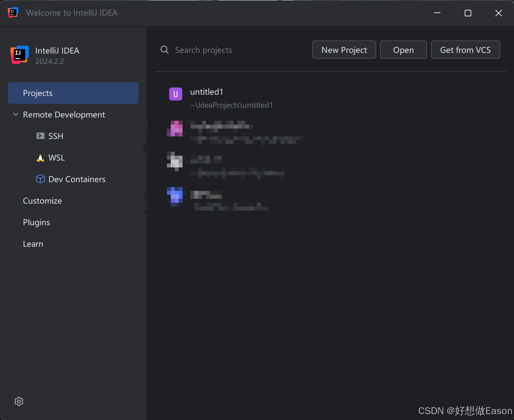Select SSH under Remote Development
Image resolution: width=514 pixels, height=420 pixels.
pyautogui.click(x=56, y=136)
